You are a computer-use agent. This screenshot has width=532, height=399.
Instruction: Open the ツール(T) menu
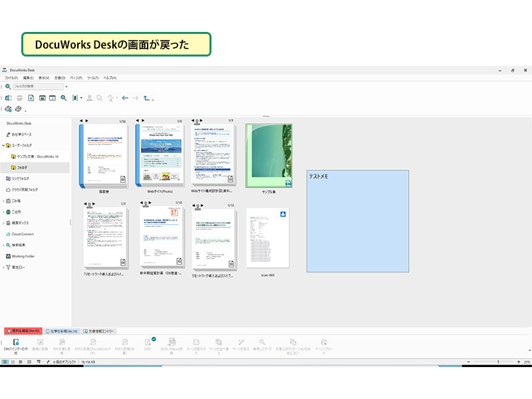92,78
